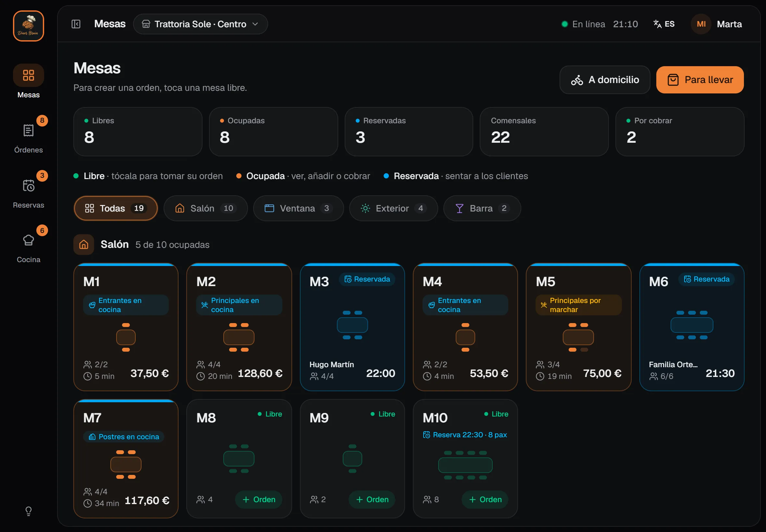Image resolution: width=766 pixels, height=532 pixels.
Task: Start an A domicilio delivery order
Action: click(x=605, y=80)
